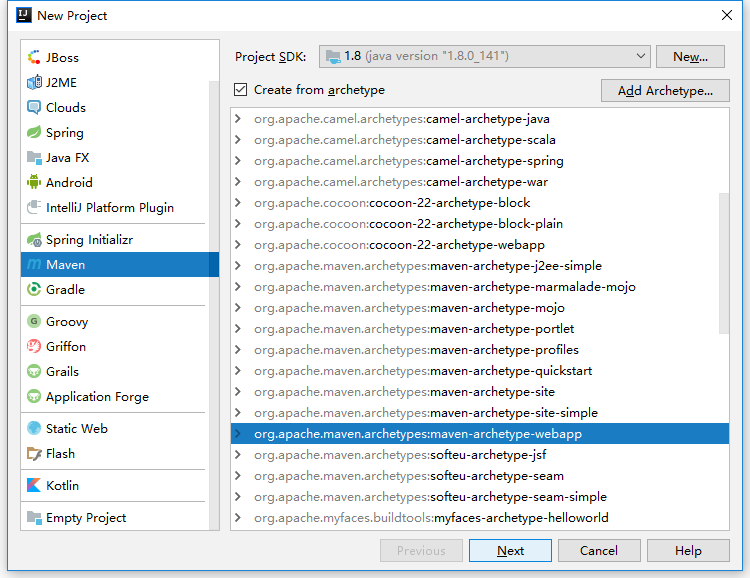Choose Empty Project from the list
750x578 pixels.
coord(86,518)
